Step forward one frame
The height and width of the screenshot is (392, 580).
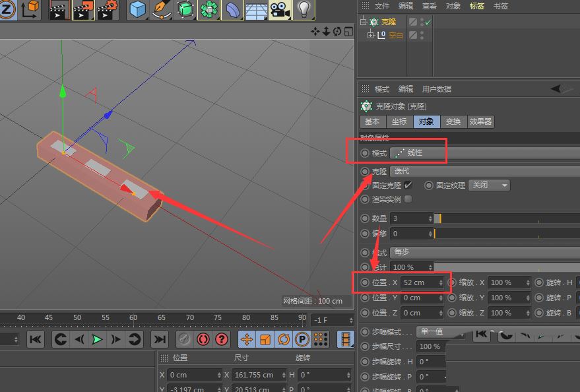115,339
